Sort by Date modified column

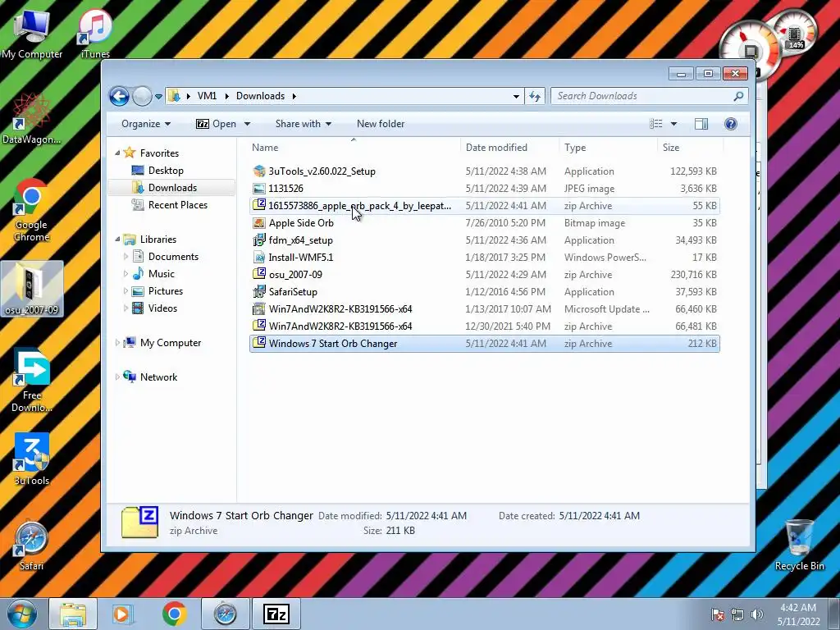tap(509, 148)
